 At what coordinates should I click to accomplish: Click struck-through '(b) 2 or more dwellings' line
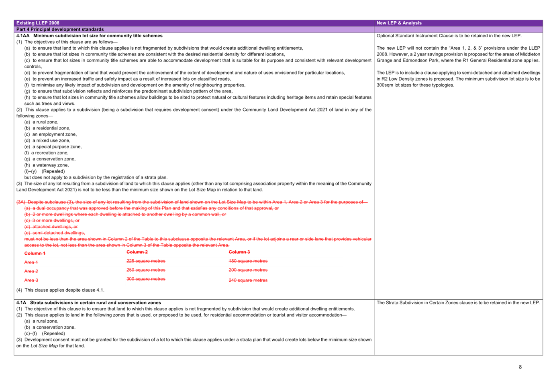[125, 214]
